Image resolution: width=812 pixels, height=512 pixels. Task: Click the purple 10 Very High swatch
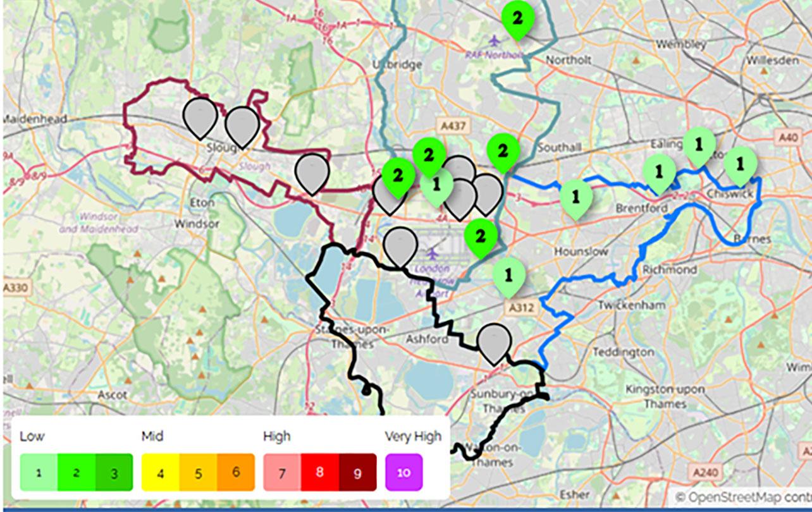tap(403, 472)
